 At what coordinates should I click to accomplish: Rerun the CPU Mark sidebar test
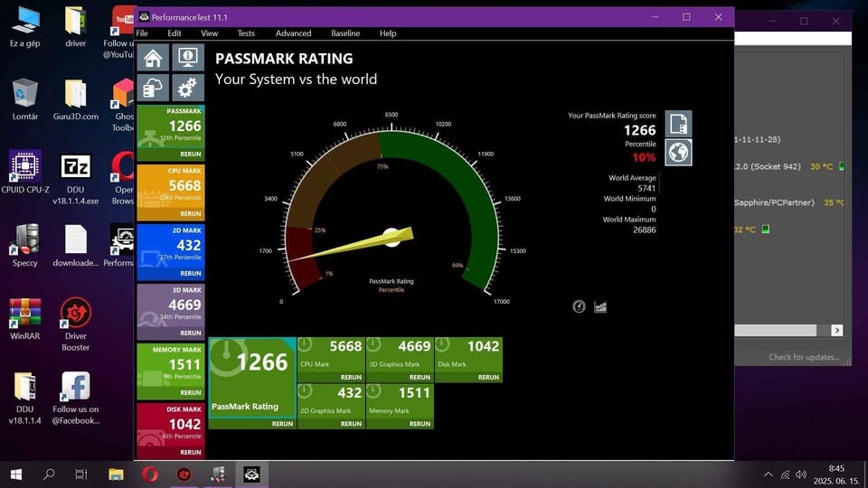click(x=191, y=213)
